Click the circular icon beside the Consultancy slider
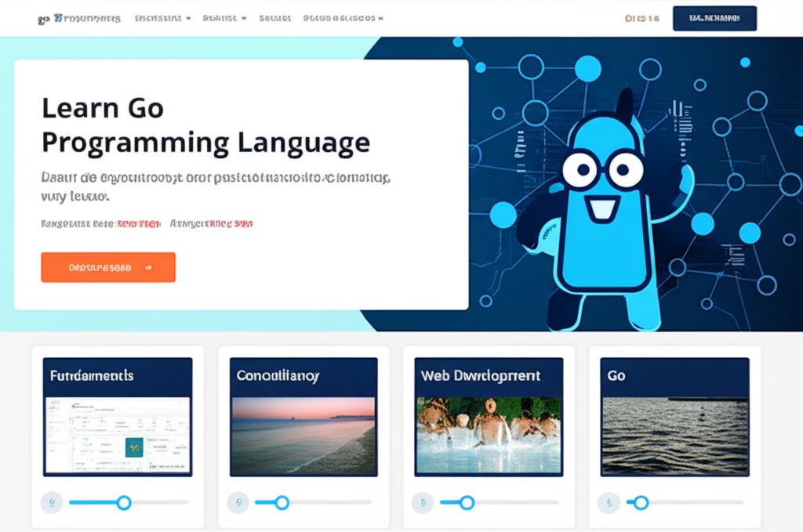803x532 pixels. [238, 502]
